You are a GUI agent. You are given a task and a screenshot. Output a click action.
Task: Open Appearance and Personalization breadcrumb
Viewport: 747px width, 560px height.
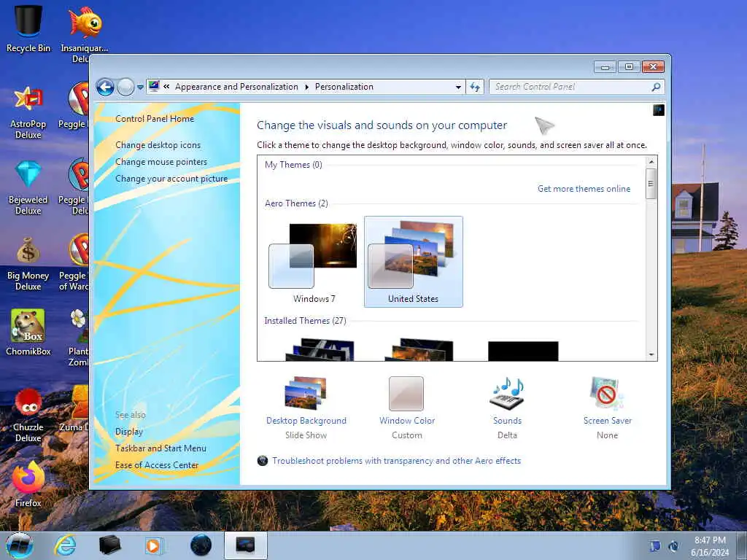click(x=236, y=87)
